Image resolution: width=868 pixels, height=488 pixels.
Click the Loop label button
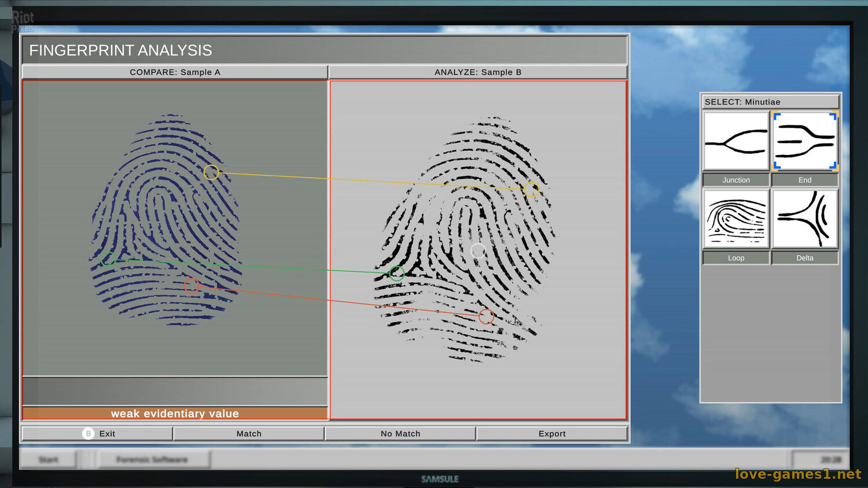pyautogui.click(x=736, y=258)
